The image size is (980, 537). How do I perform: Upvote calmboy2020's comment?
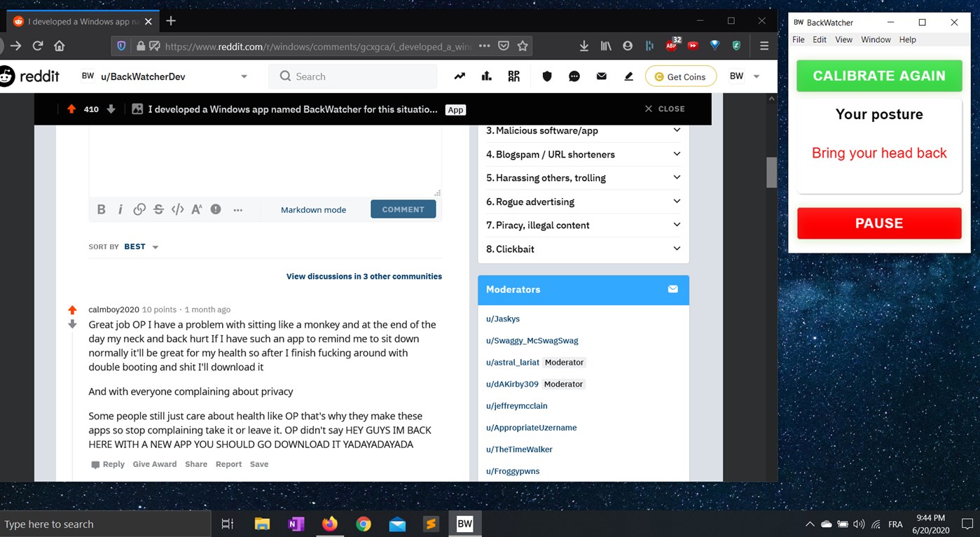[72, 309]
